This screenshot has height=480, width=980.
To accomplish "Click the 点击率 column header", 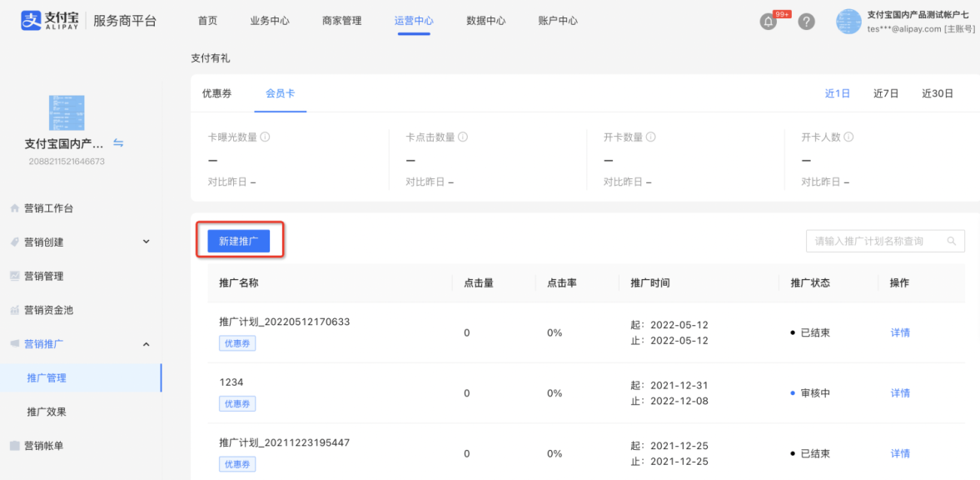I will (562, 282).
